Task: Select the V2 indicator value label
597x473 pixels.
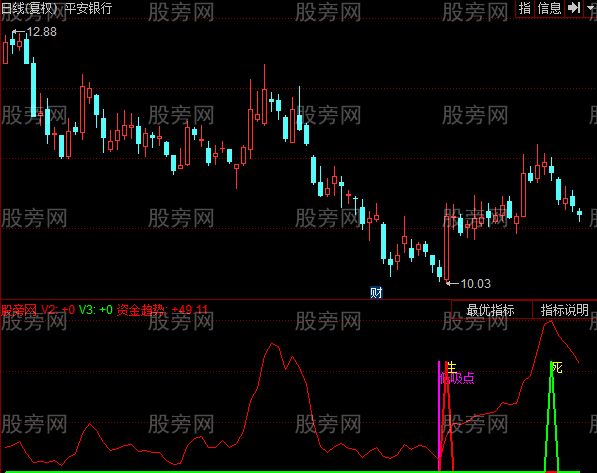Action: 58,310
